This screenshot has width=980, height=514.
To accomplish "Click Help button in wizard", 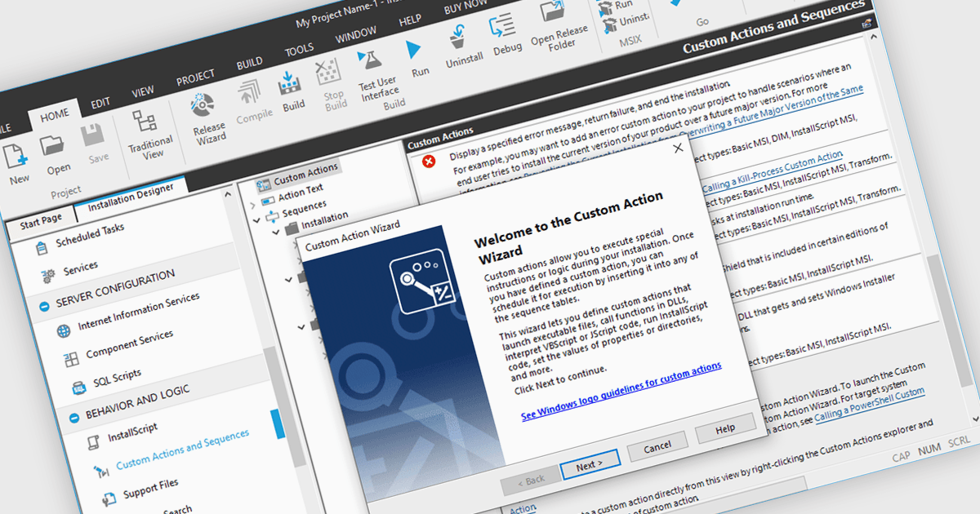I will [725, 428].
